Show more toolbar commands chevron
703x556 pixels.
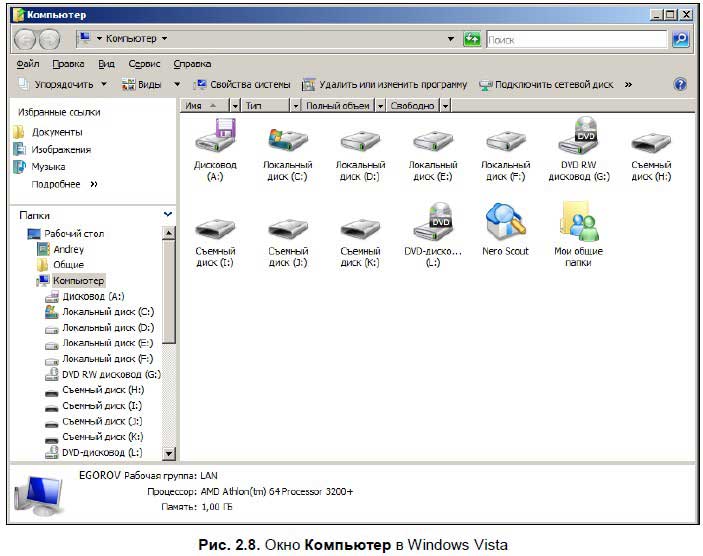(628, 84)
